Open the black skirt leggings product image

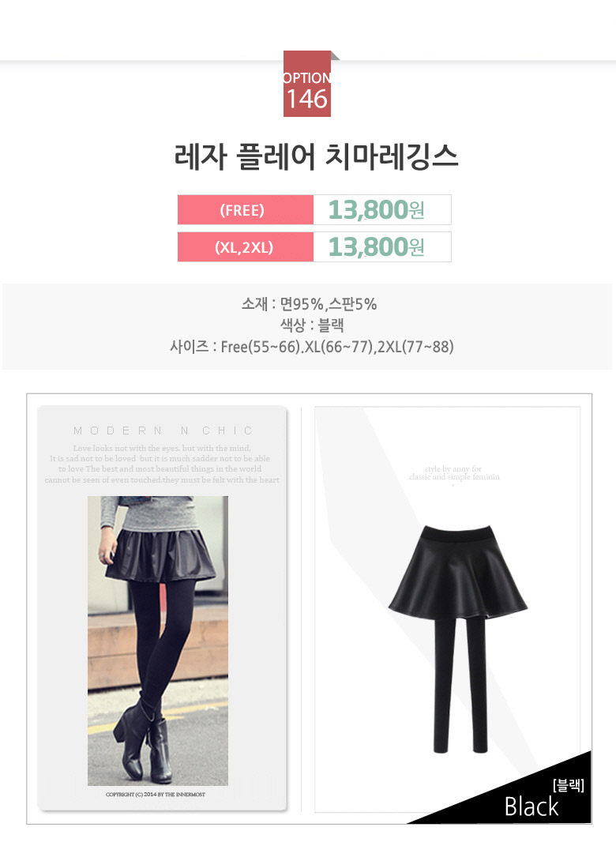tap(458, 638)
